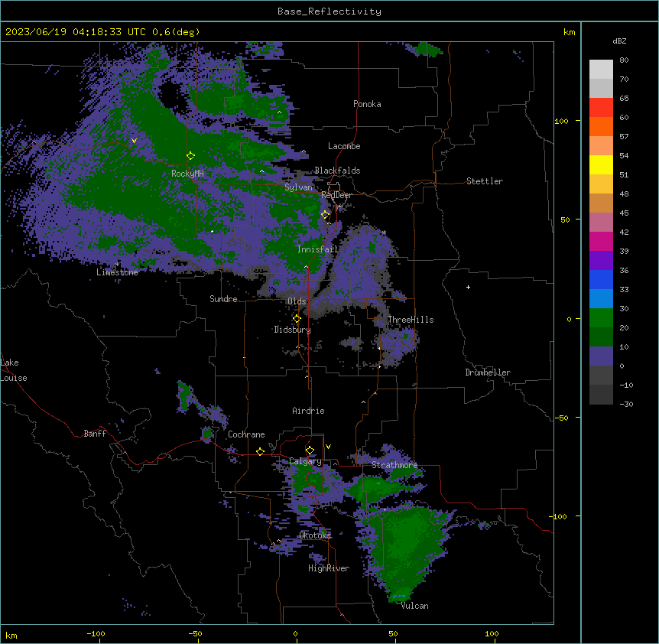Click the RedDeer city label
This screenshot has width=659, height=644.
pyautogui.click(x=336, y=195)
